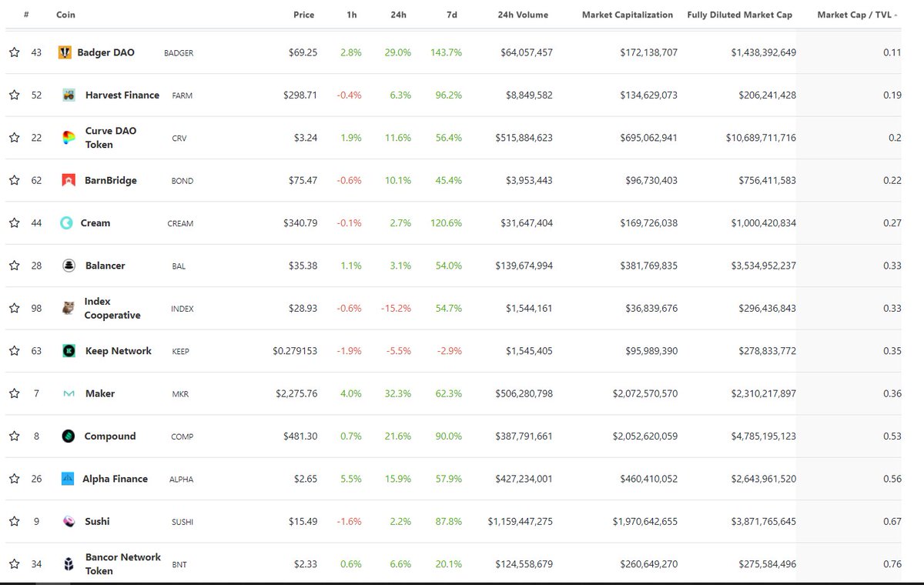Image resolution: width=924 pixels, height=585 pixels.
Task: Sort by Market Cap / TVL header
Action: [x=857, y=15]
